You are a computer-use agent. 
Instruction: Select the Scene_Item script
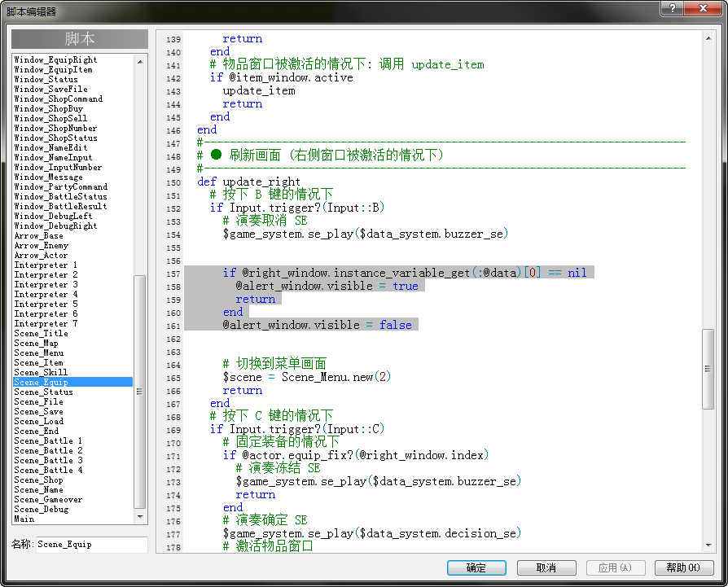38,362
